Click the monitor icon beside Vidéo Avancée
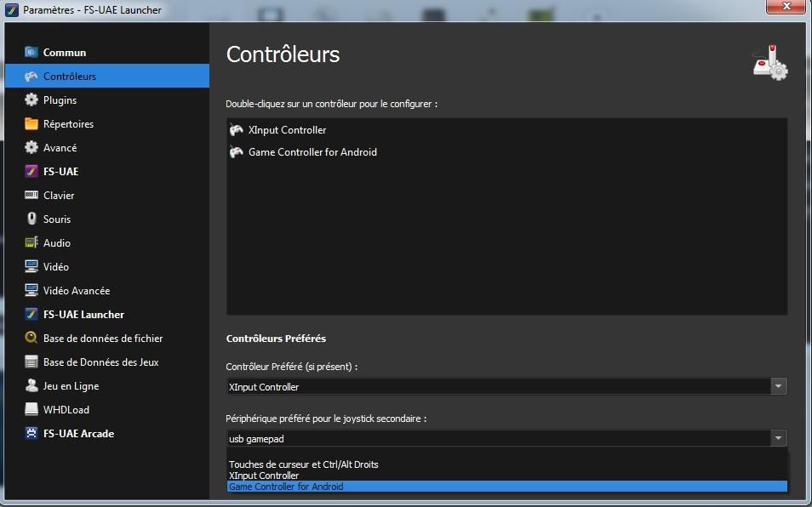Screen dimensions: 812x507 point(31,290)
